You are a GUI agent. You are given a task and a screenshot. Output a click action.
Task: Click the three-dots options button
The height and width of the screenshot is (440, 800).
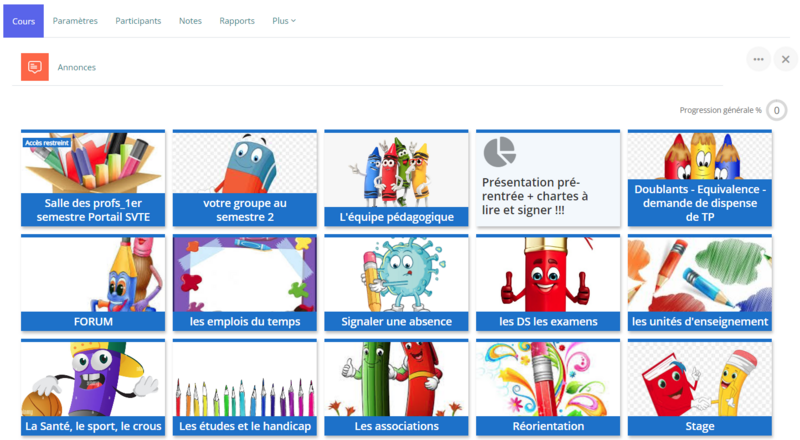759,59
